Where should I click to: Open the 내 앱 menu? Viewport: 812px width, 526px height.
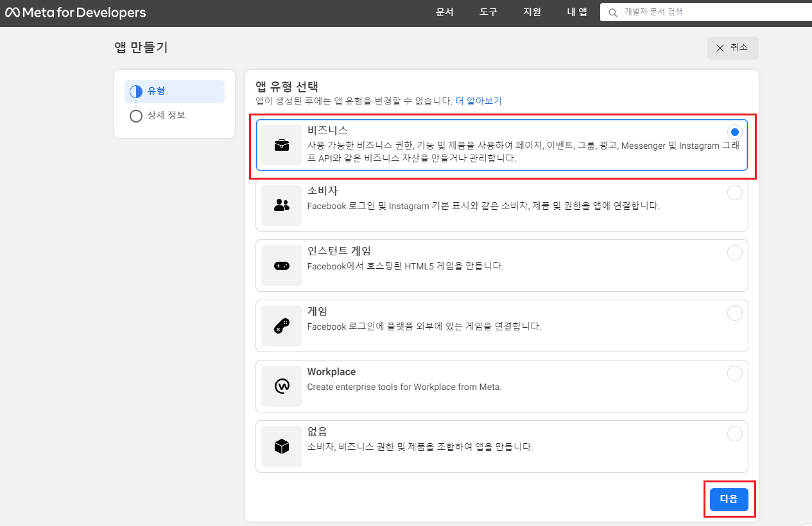(577, 12)
